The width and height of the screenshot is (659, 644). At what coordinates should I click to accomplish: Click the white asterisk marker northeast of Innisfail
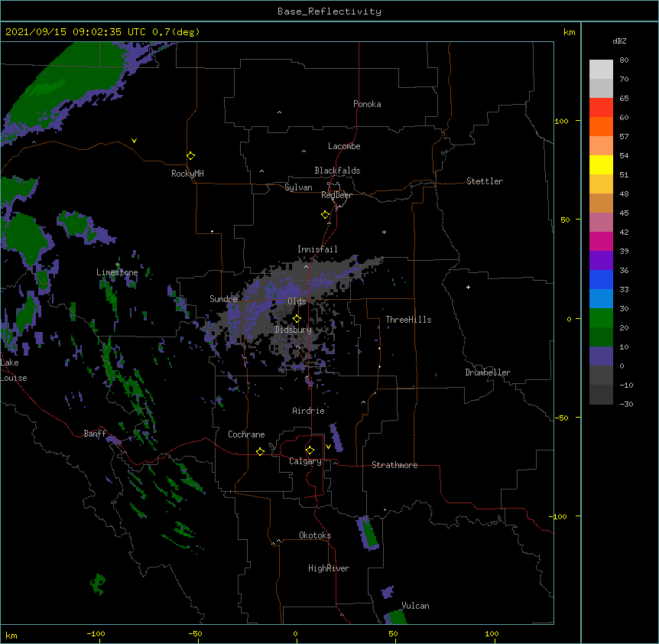pyautogui.click(x=384, y=232)
